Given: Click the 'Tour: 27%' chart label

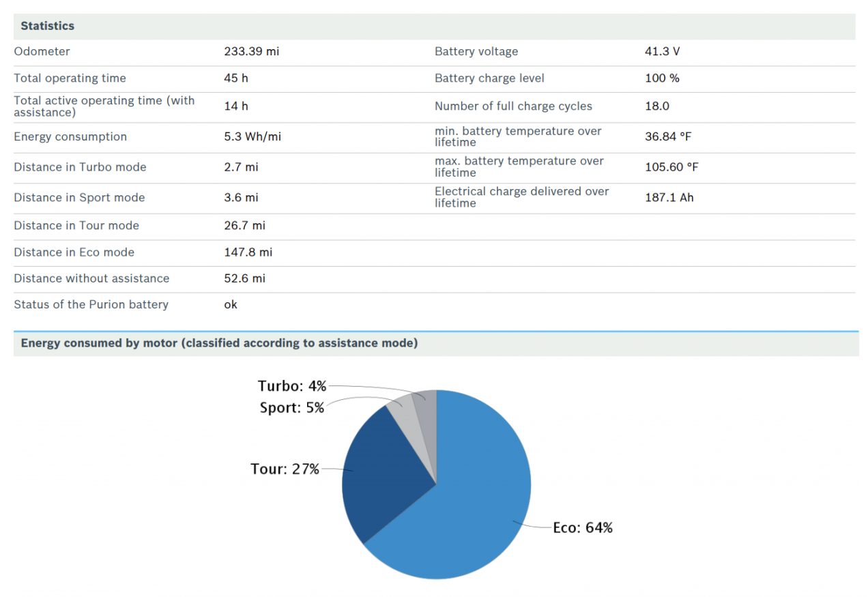Looking at the screenshot, I should click(x=285, y=469).
